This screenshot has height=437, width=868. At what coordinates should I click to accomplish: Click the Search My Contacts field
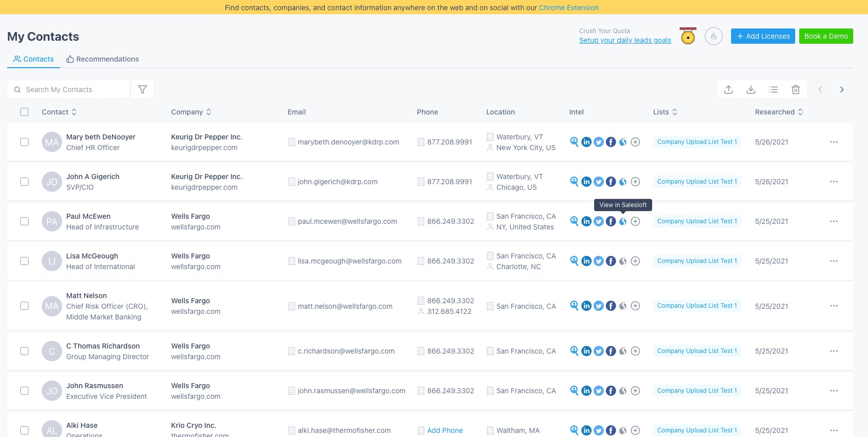(x=68, y=90)
